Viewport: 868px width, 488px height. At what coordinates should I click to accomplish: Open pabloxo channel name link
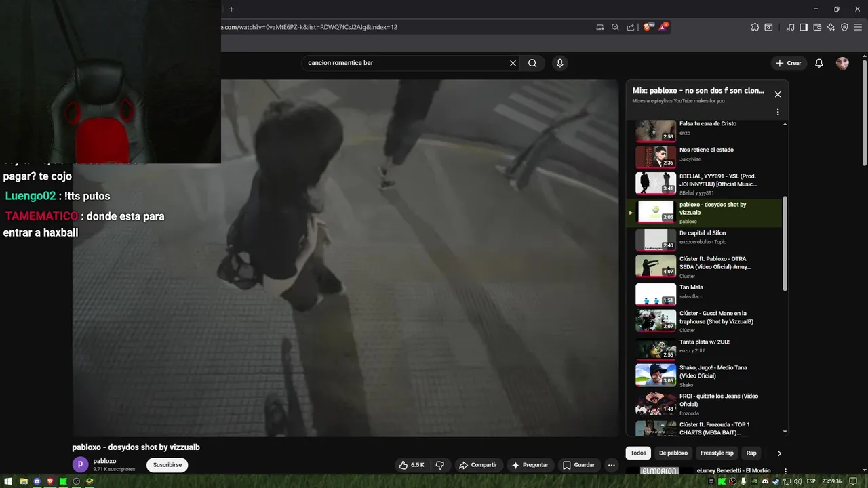click(x=104, y=461)
